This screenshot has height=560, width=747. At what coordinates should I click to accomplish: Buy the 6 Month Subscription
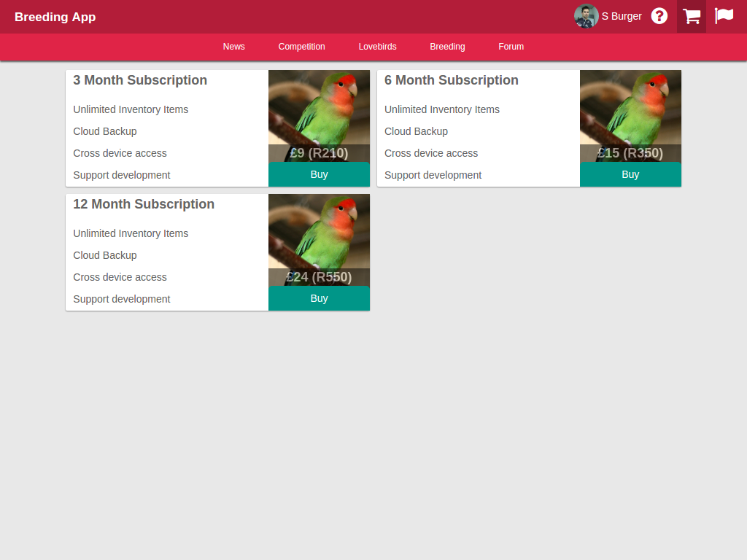tap(630, 174)
